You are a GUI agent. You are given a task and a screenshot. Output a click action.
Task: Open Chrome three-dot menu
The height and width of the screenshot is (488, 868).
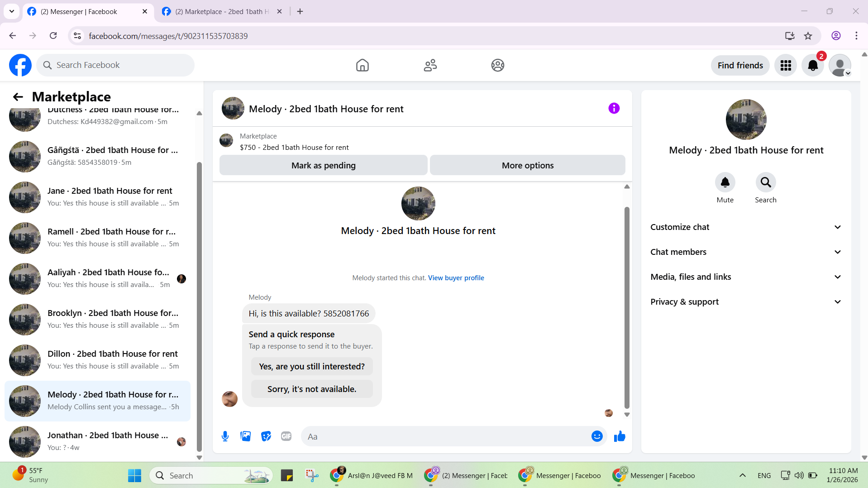tap(856, 36)
